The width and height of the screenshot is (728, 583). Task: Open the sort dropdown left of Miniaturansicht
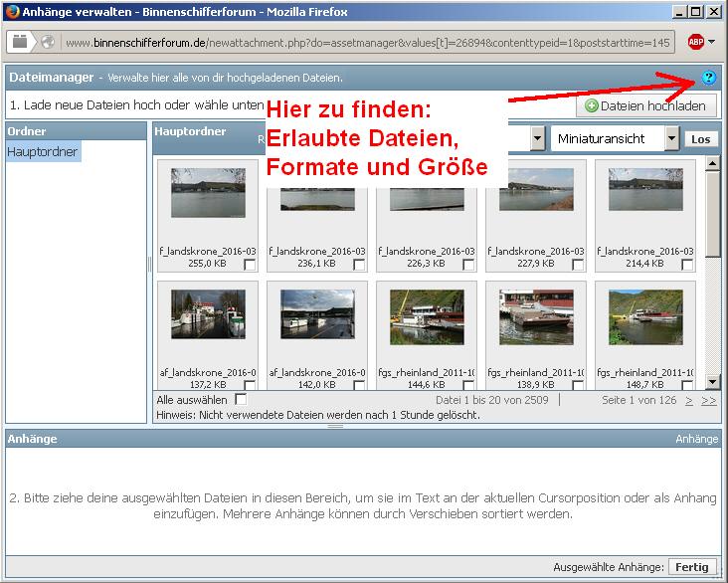coord(537,138)
